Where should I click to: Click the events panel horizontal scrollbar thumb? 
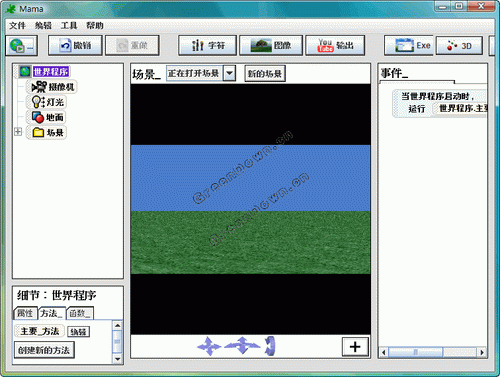(416, 352)
